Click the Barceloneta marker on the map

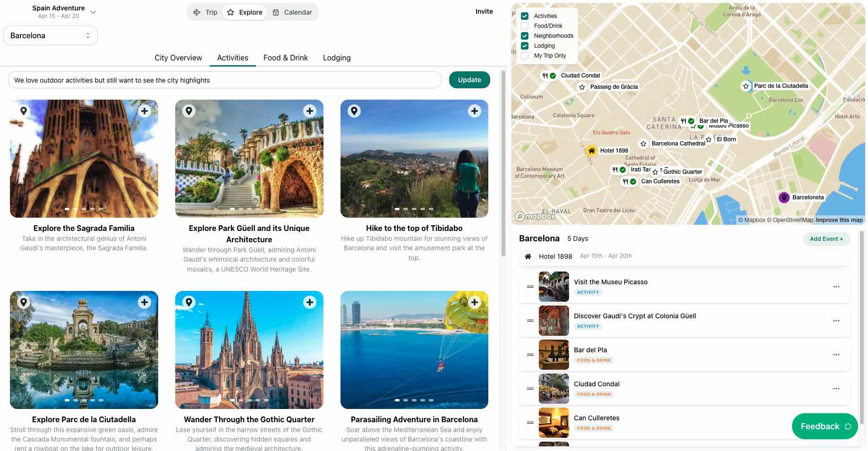[x=784, y=197]
